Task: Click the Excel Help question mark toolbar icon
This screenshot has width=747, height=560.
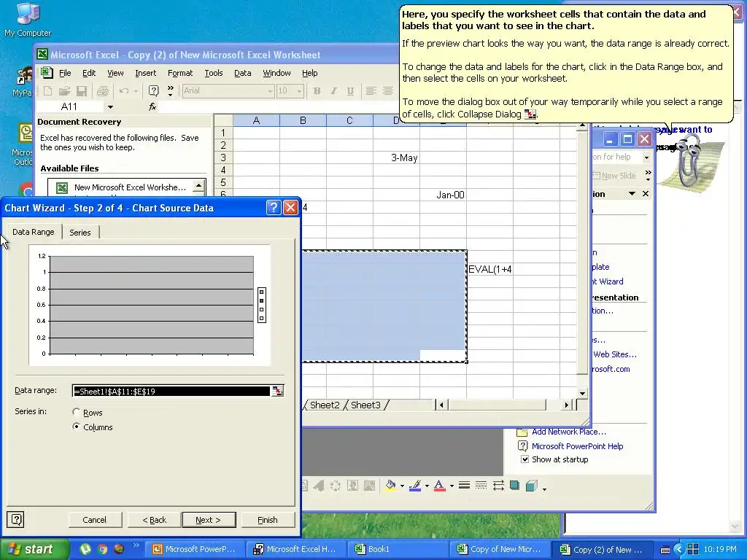Action: coord(153,90)
